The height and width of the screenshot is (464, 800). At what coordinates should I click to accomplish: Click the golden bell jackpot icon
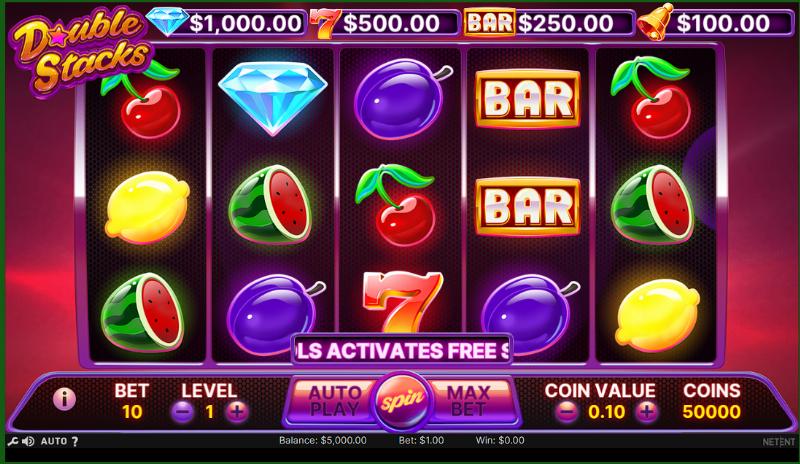pos(656,21)
